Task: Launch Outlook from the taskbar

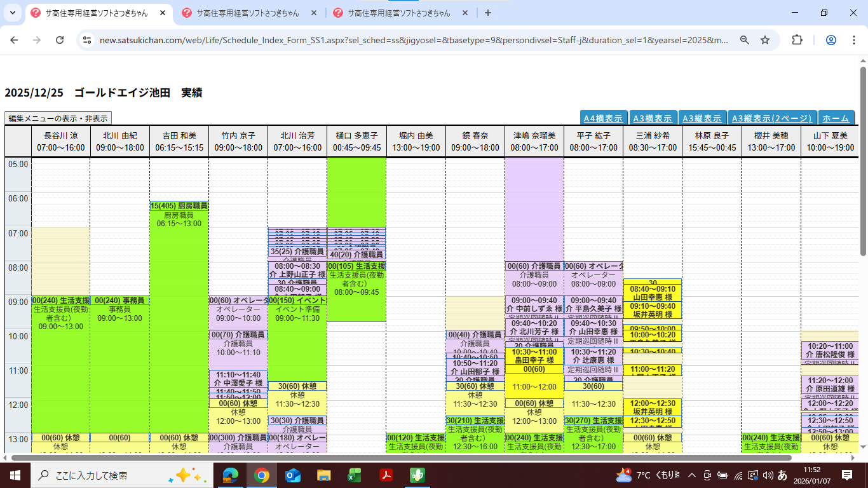Action: pos(293,475)
